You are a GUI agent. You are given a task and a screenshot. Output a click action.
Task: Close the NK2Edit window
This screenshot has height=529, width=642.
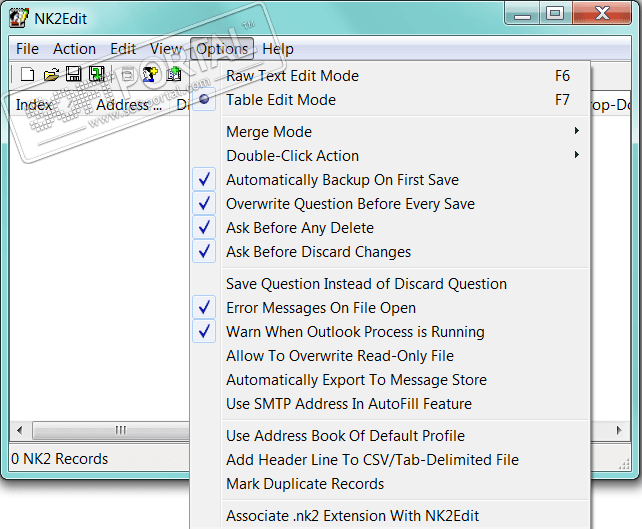point(602,14)
